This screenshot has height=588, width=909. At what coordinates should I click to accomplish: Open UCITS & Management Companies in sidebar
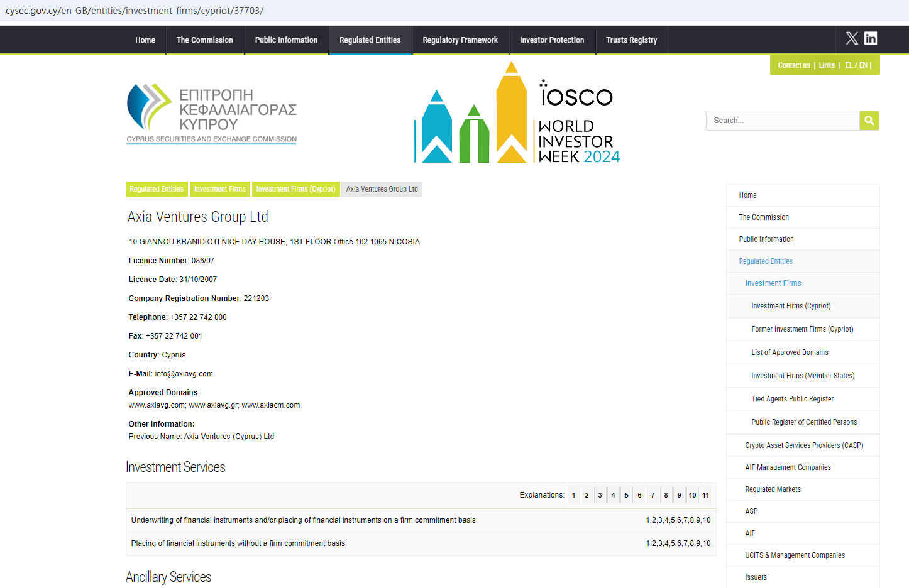(x=795, y=555)
